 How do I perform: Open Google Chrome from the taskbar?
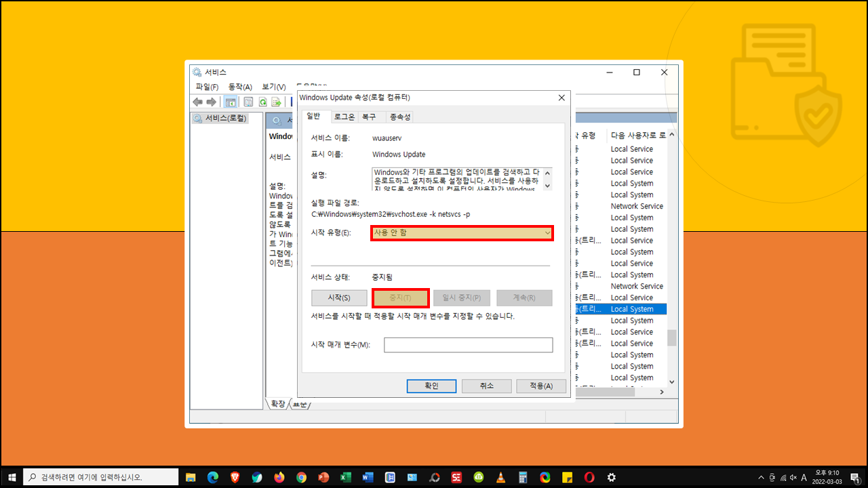pyautogui.click(x=301, y=477)
